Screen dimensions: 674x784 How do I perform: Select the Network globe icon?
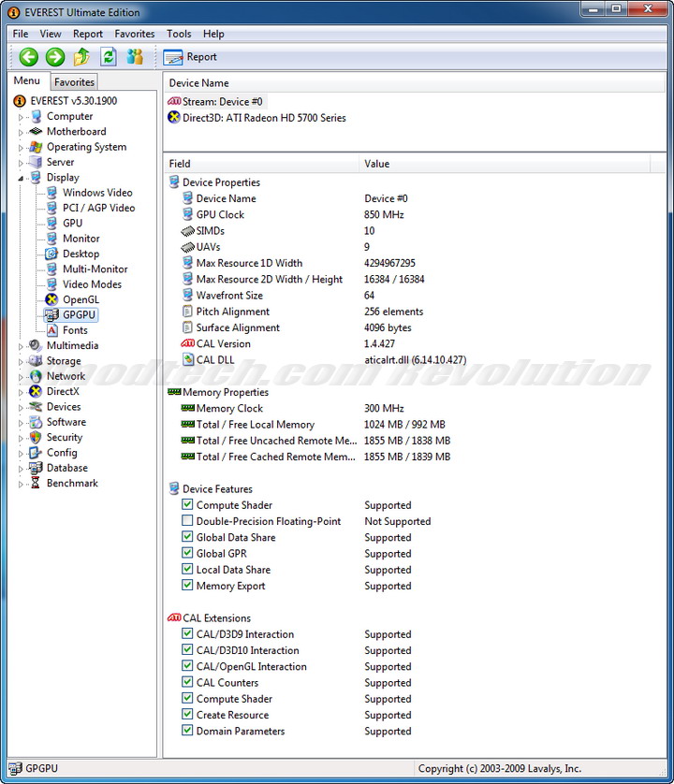[x=36, y=376]
